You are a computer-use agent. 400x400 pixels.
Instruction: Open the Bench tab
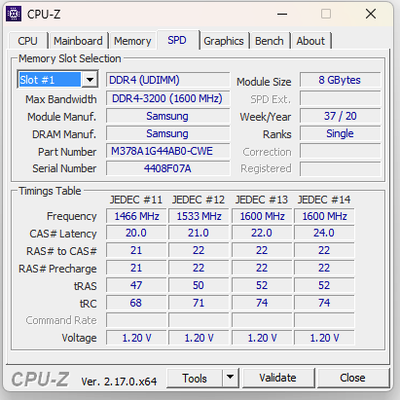[269, 41]
